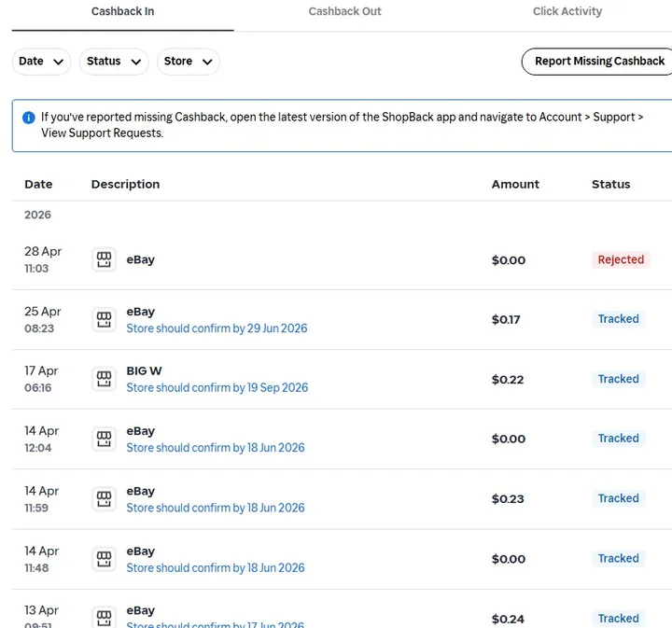Click Tracked badge for $0.23 row
672x628 pixels.
point(618,498)
